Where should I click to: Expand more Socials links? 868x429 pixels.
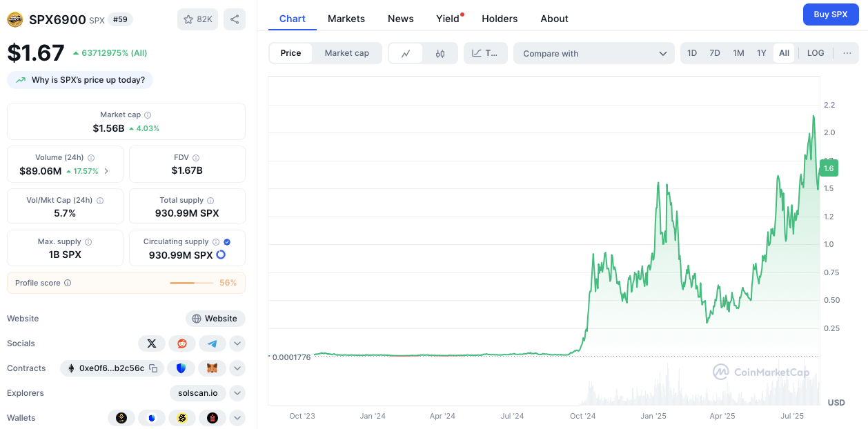point(237,343)
